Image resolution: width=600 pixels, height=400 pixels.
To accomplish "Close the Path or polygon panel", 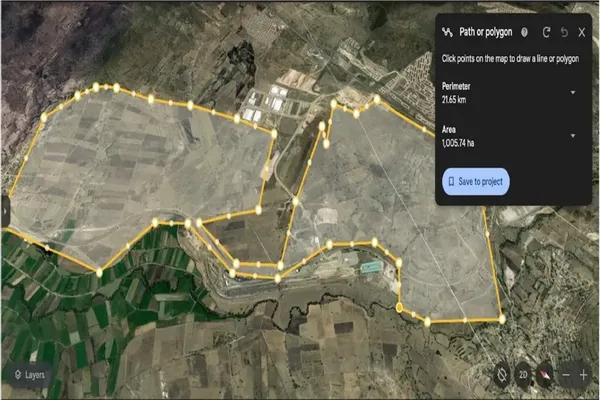I will (582, 33).
